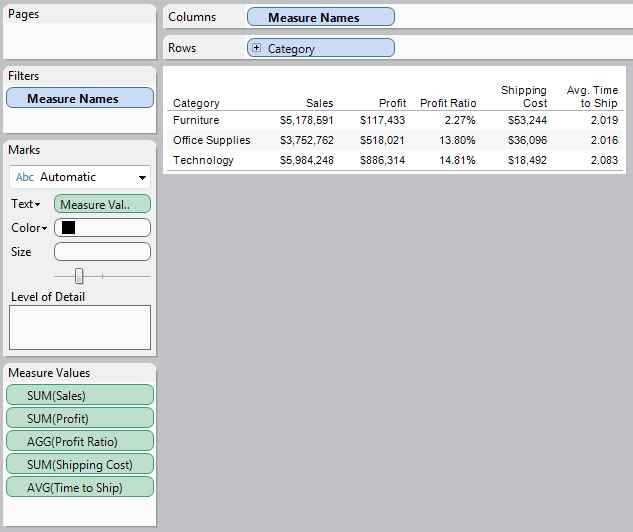Click the Profit column header
The image size is (633, 532).
point(392,103)
